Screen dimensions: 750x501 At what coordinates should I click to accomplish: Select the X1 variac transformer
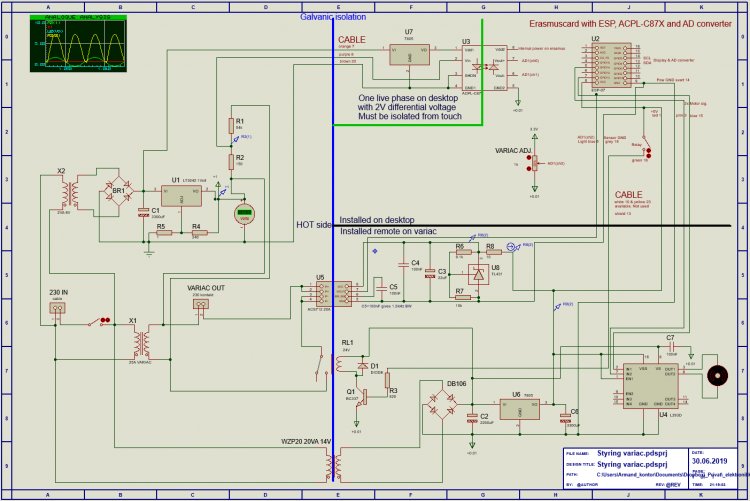click(x=142, y=343)
